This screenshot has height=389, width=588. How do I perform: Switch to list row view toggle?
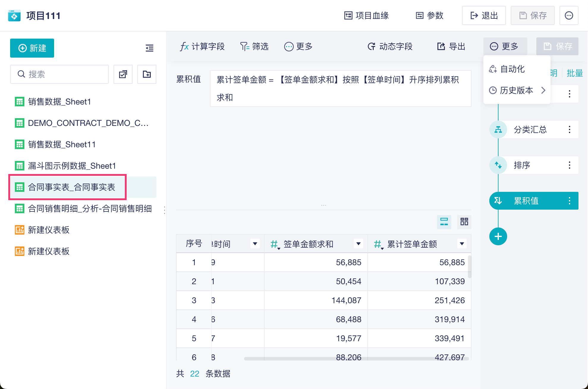(444, 222)
